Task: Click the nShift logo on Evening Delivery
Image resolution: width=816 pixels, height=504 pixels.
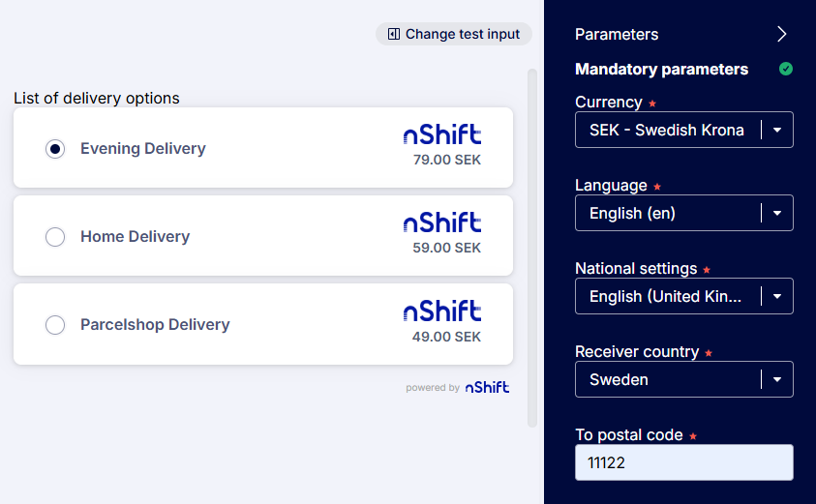Action: pyautogui.click(x=442, y=134)
